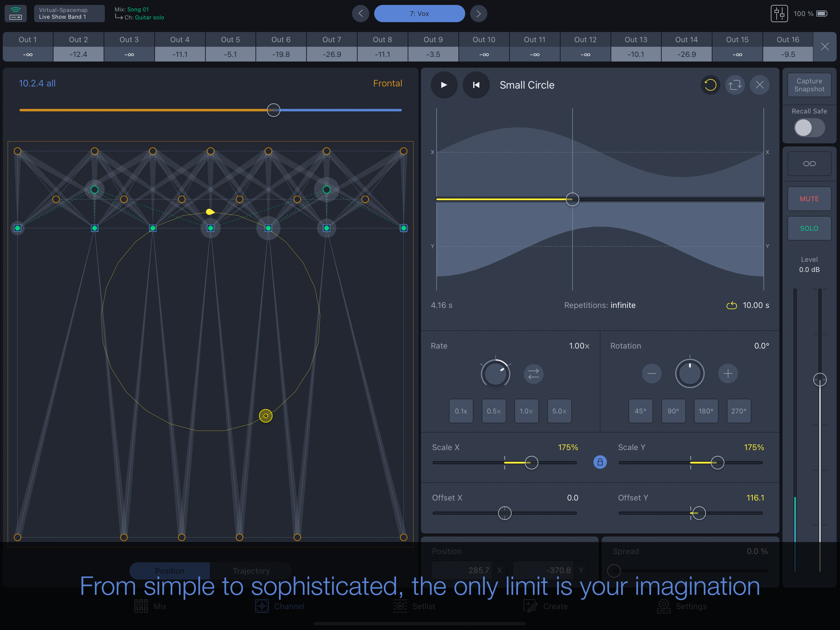This screenshot has width=840, height=630.
Task: Click the Frontal crossfade slider handle
Action: [x=273, y=110]
